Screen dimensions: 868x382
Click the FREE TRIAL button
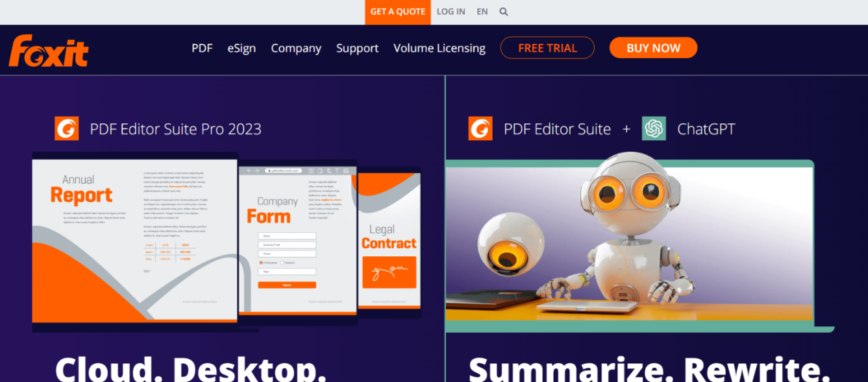pos(547,48)
